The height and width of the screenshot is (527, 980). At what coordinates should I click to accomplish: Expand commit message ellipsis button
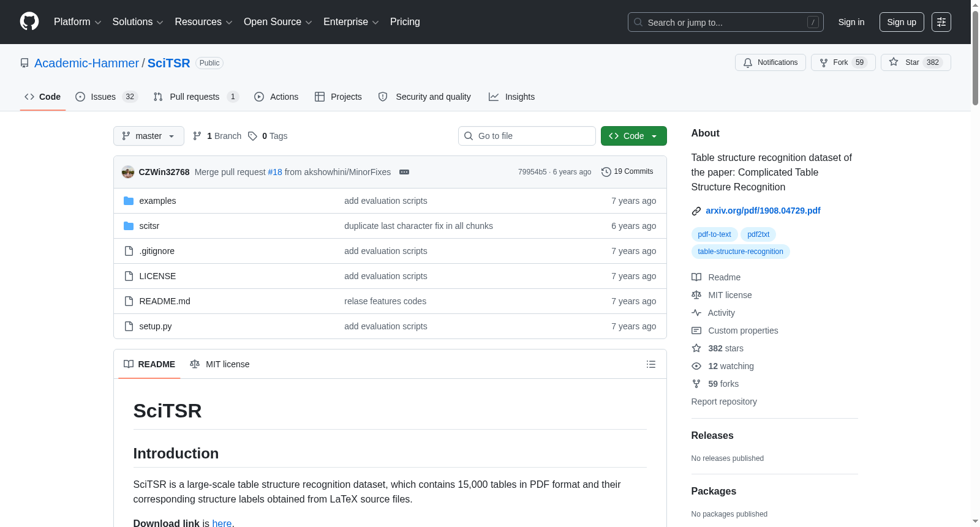click(404, 172)
